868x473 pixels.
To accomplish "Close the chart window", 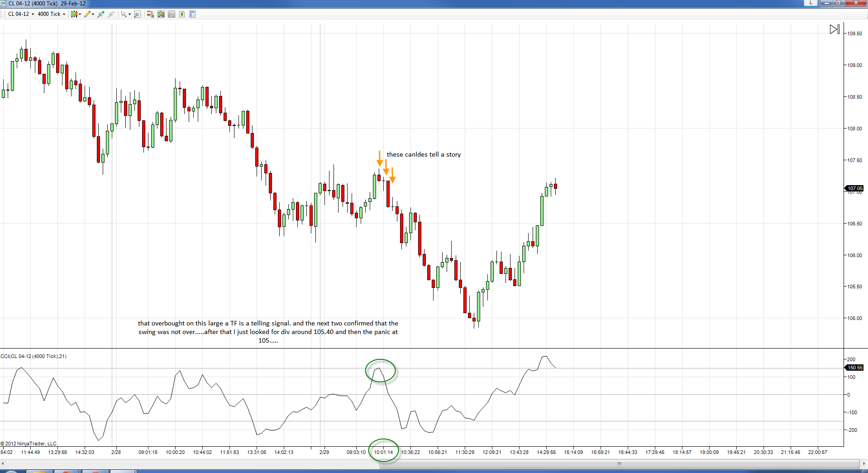I will 855,3.
